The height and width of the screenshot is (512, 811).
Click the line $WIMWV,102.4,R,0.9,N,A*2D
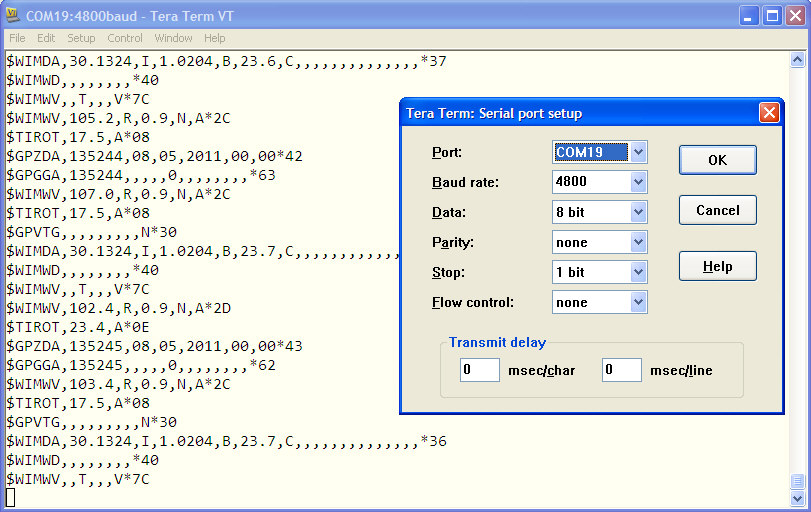pyautogui.click(x=118, y=308)
